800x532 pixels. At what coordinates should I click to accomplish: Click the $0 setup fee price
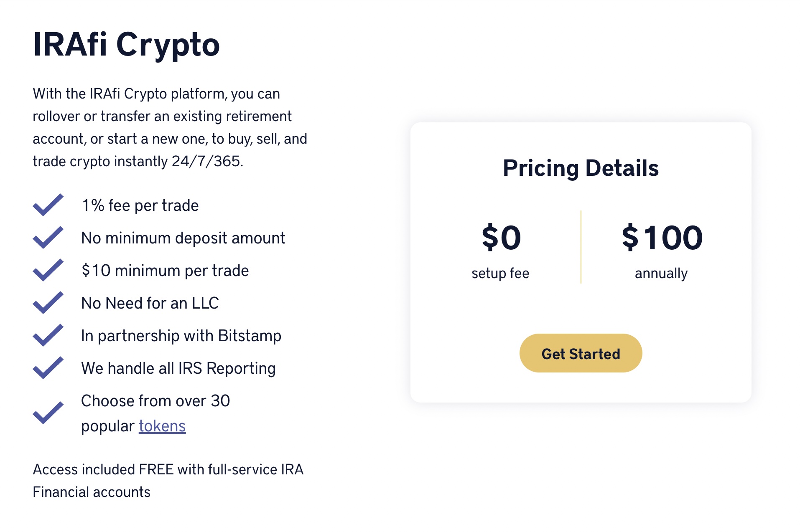click(x=501, y=238)
